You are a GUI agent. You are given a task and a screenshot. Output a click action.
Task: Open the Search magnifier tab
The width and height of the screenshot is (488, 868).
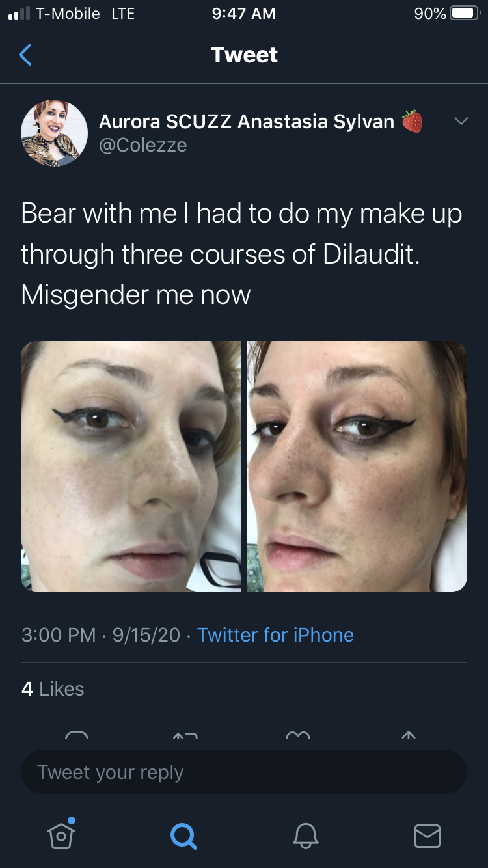(183, 835)
